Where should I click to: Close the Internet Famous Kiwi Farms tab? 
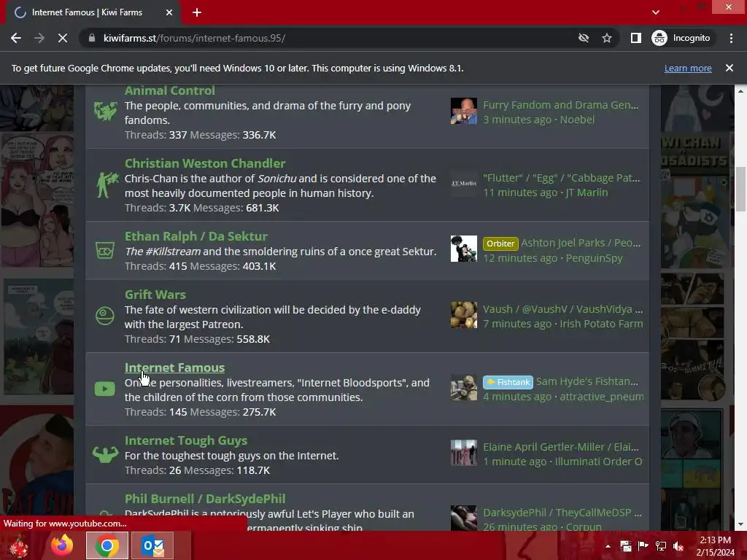point(169,13)
